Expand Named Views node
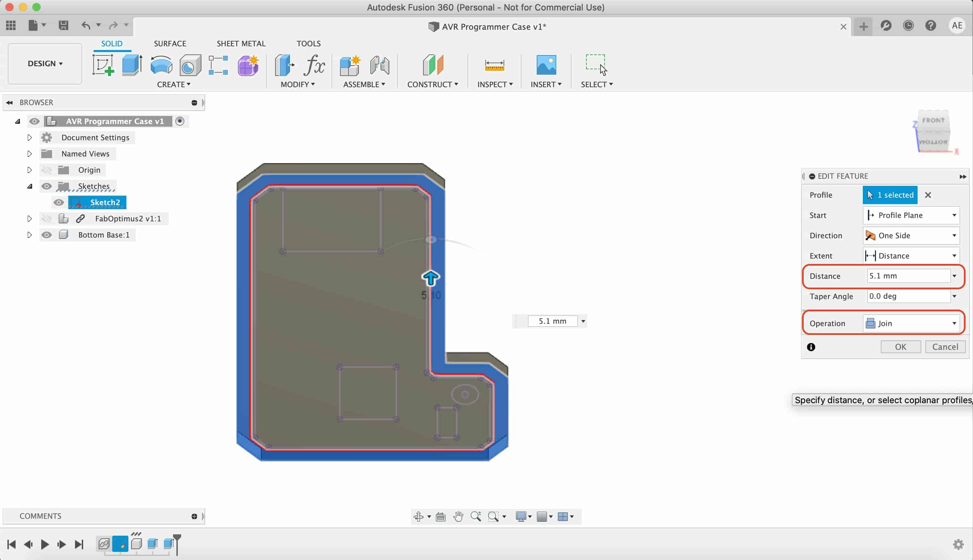 coord(30,154)
